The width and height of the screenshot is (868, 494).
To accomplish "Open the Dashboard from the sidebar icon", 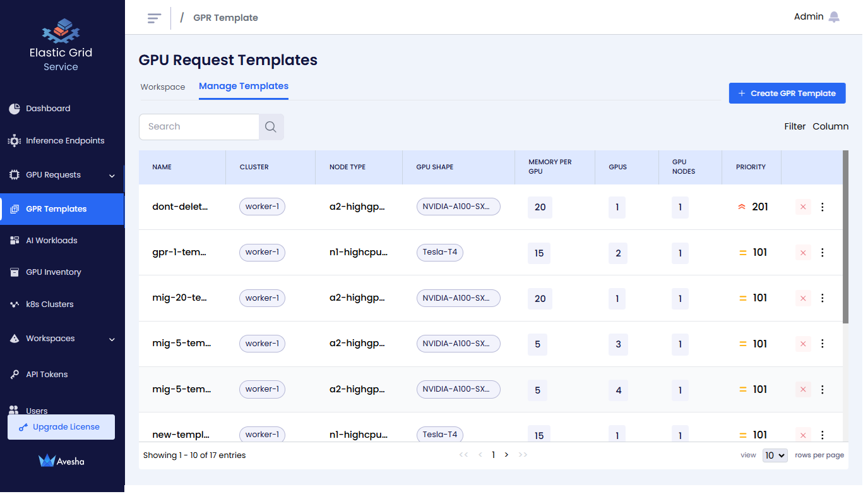I will pos(15,109).
